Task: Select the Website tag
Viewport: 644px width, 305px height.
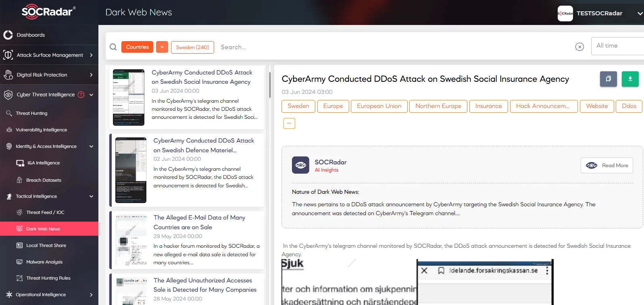Action: (597, 106)
